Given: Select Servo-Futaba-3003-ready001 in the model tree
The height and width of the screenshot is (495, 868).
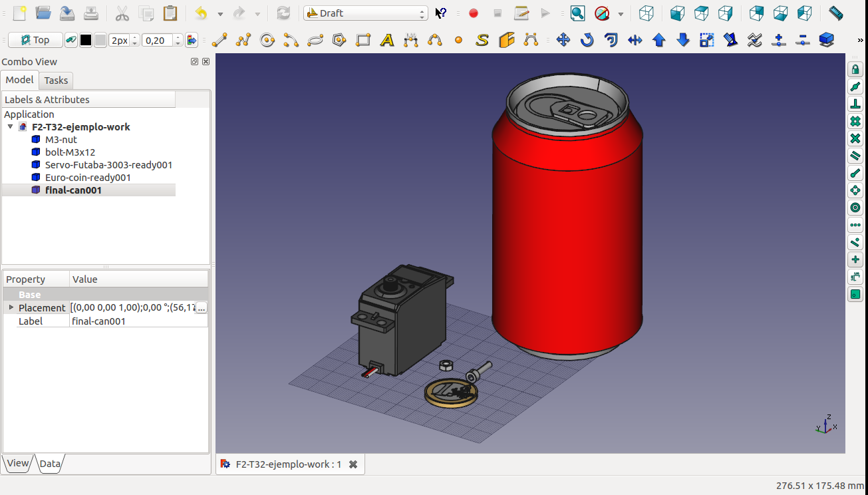Looking at the screenshot, I should [x=108, y=165].
